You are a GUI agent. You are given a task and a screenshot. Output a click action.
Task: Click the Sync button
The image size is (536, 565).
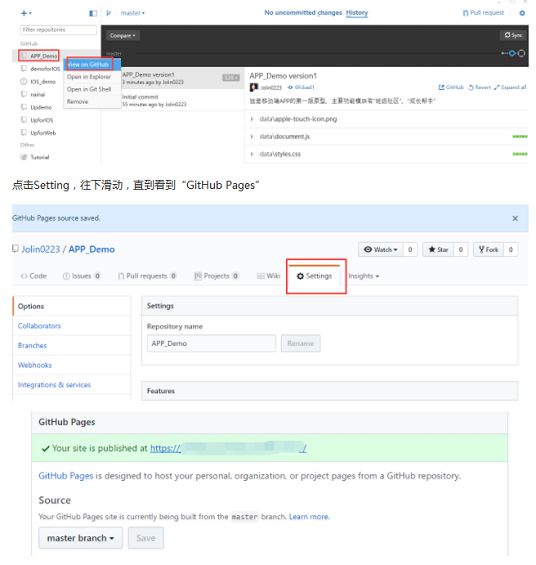pyautogui.click(x=513, y=35)
